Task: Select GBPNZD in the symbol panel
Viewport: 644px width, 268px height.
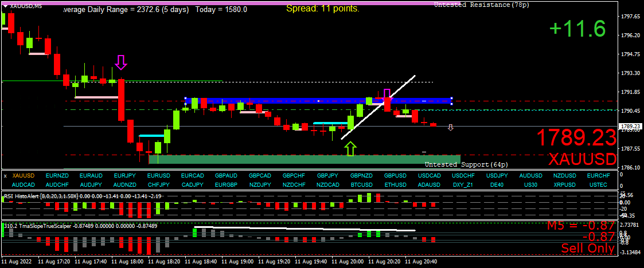Action: 361,176
